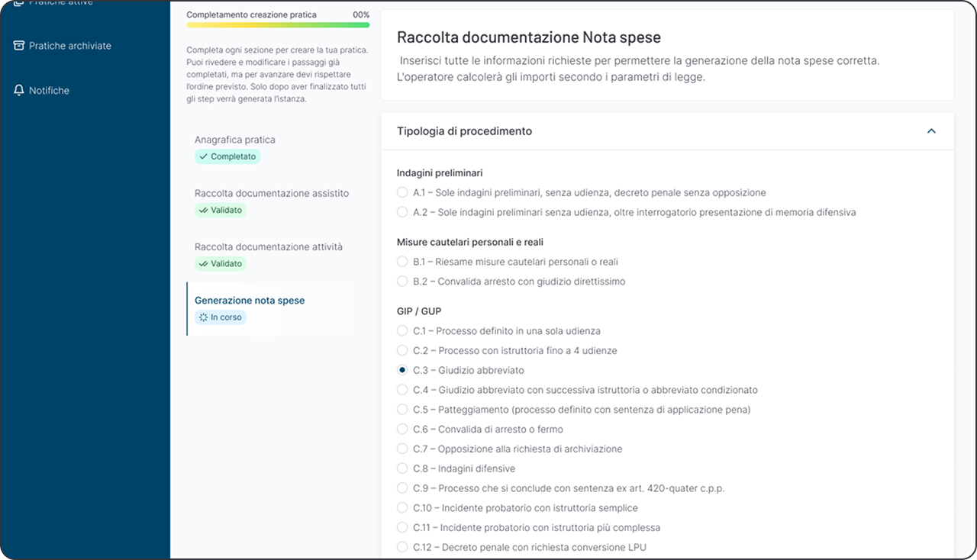Click the 00% completion value
977x560 pixels.
[361, 14]
